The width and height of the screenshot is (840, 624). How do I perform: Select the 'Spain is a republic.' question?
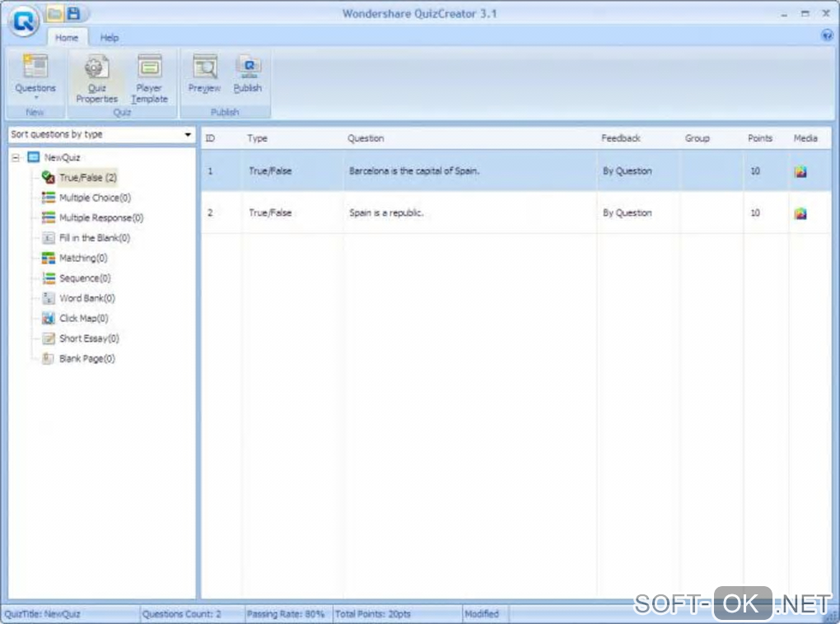(385, 212)
